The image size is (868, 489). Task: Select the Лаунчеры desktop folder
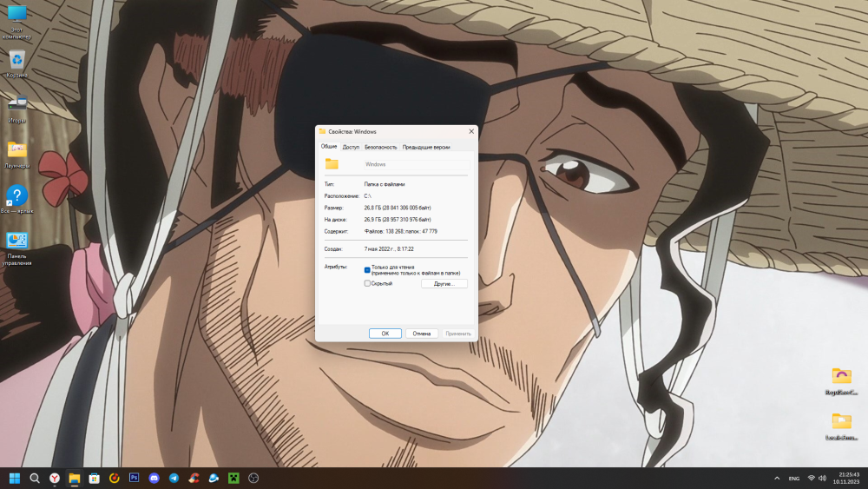point(17,155)
